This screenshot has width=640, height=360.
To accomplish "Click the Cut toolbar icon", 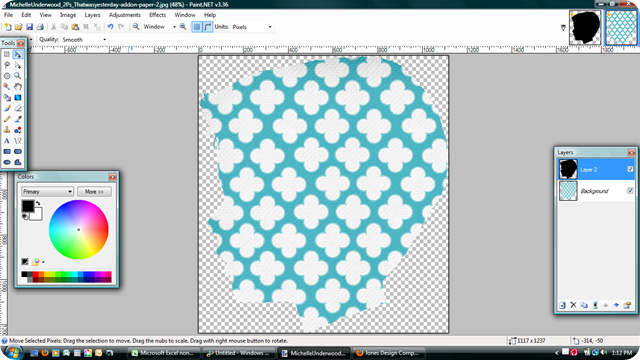I will (53, 27).
